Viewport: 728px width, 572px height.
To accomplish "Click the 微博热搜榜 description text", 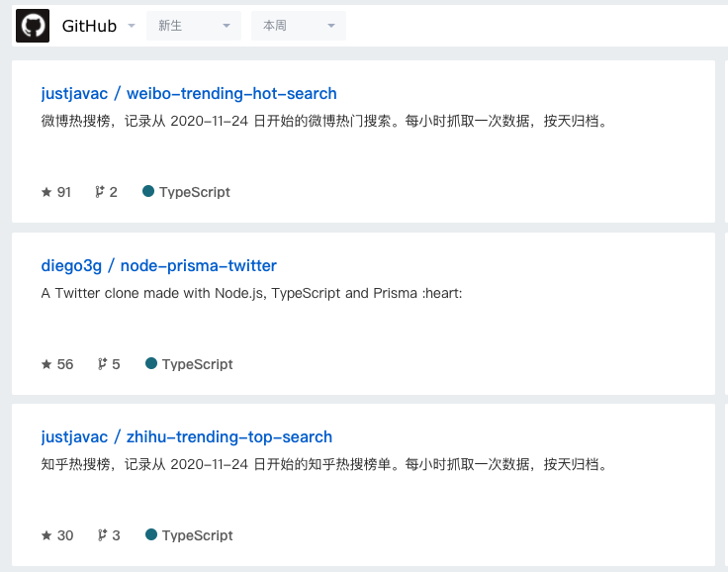I will tap(324, 121).
